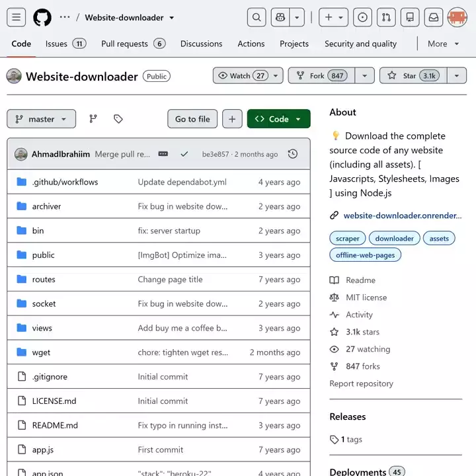Open the views folder

pos(42,328)
